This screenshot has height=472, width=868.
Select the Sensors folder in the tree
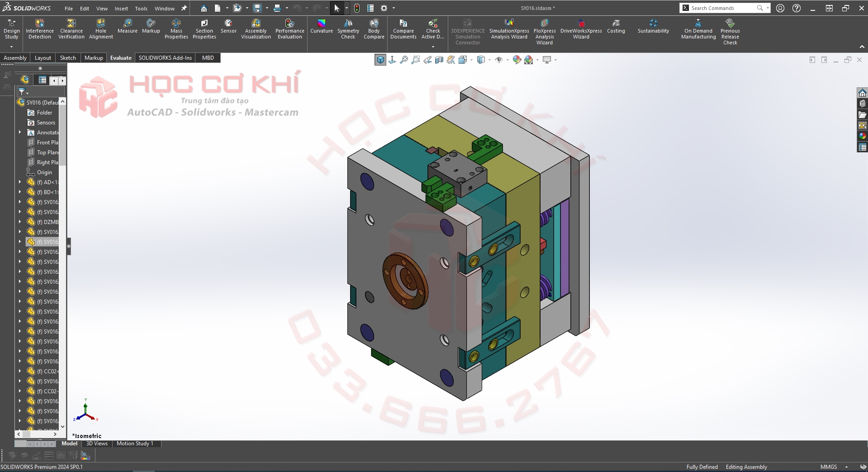pos(41,123)
